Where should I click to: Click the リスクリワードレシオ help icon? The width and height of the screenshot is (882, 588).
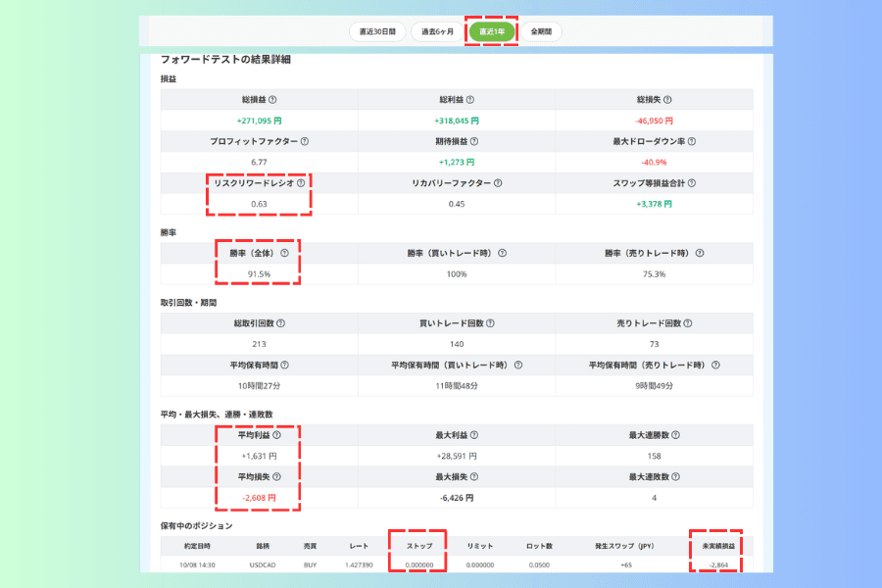pos(301,183)
